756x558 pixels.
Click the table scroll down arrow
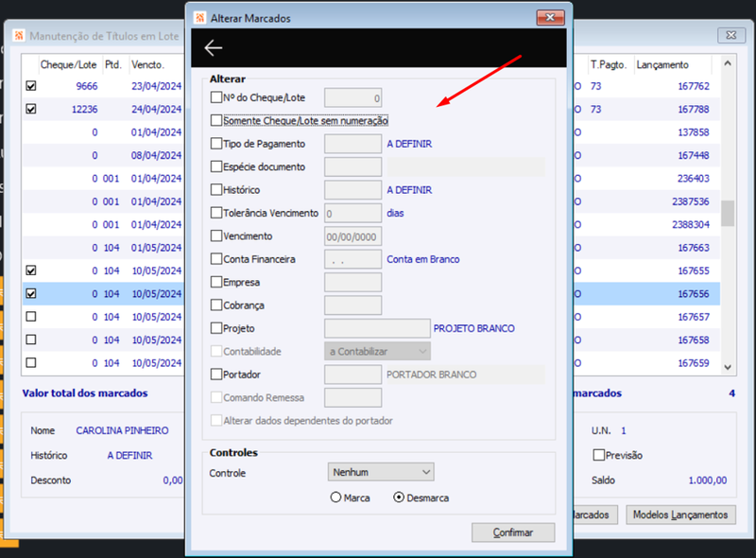(x=728, y=367)
